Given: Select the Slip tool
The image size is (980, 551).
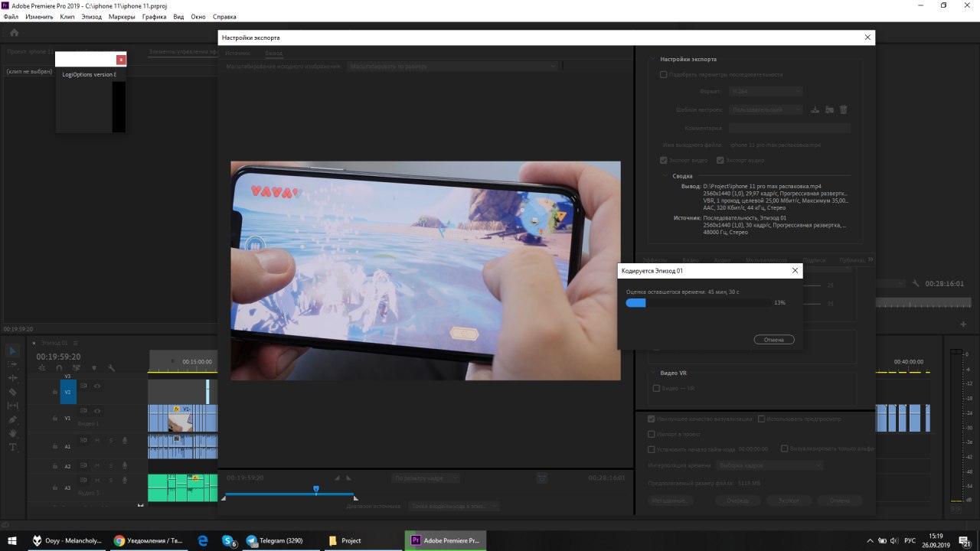Looking at the screenshot, I should click(13, 406).
